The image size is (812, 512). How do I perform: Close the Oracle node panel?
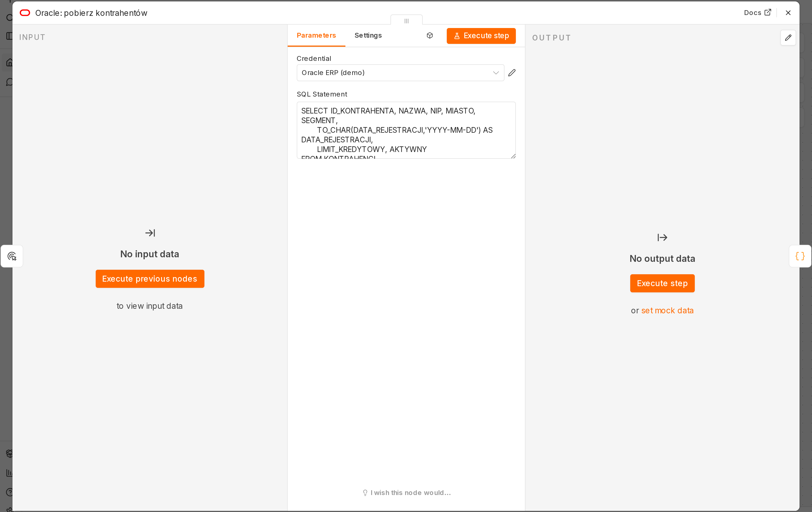[x=788, y=13]
